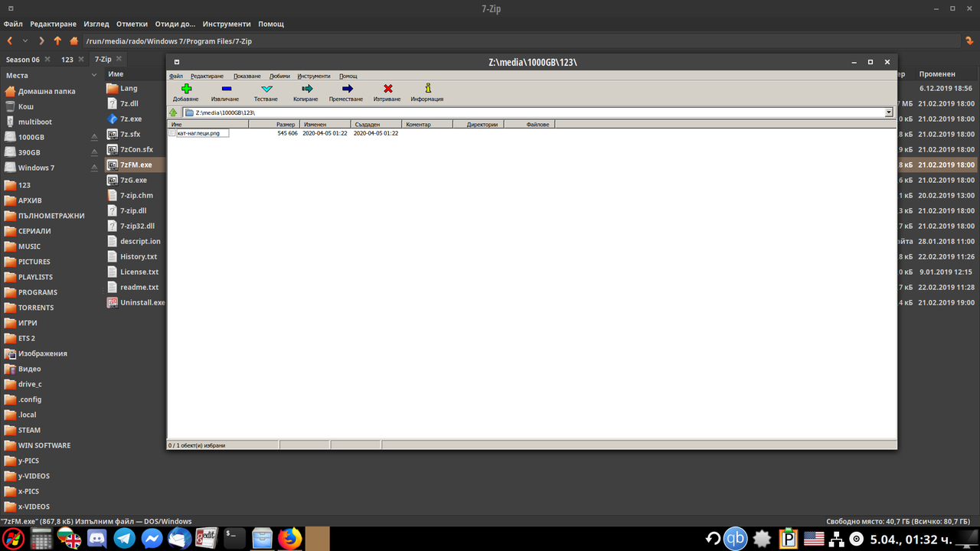Open Изглед menu in file manager

pyautogui.click(x=96, y=24)
